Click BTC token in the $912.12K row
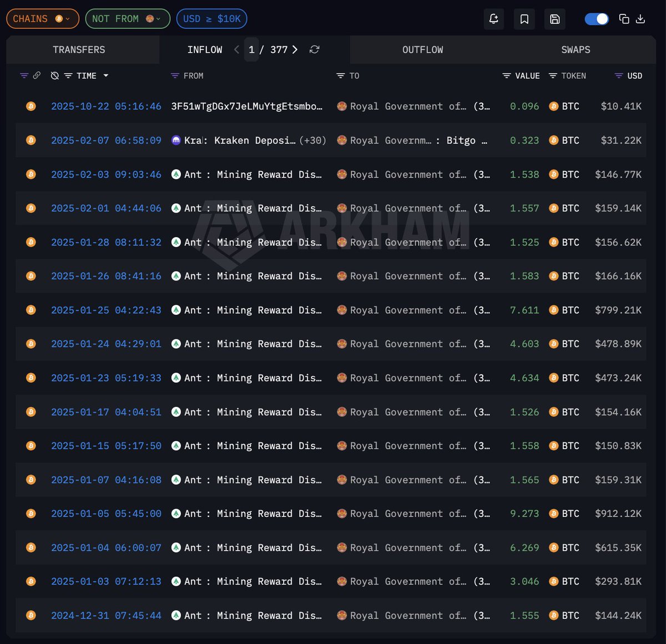 tap(564, 514)
